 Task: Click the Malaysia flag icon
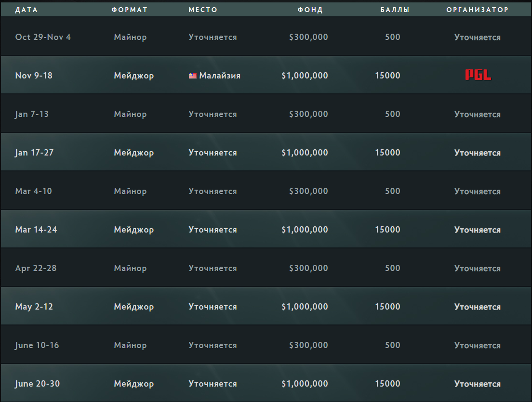point(193,76)
